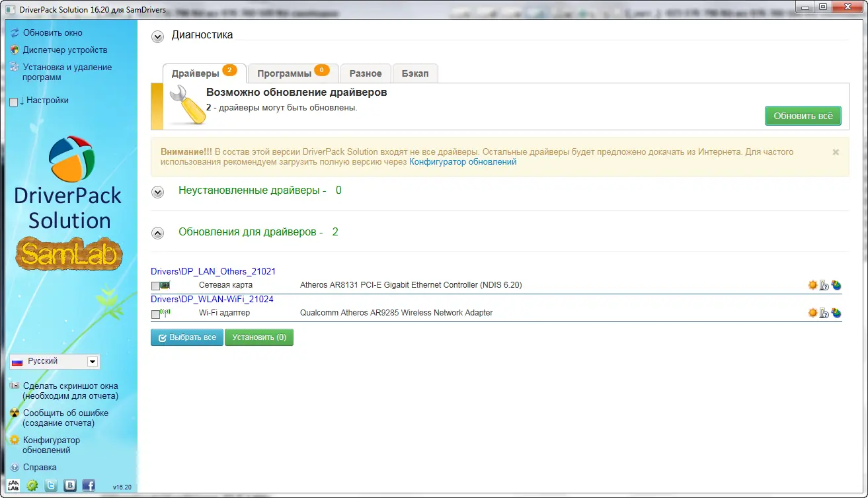The width and height of the screenshot is (868, 498).
Task: Open the Разное tab
Action: (366, 73)
